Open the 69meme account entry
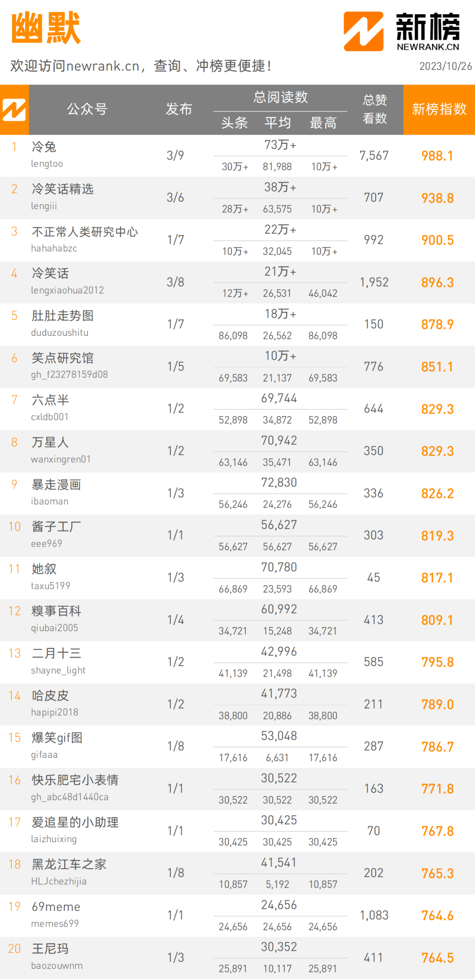The height and width of the screenshot is (980, 475). pyautogui.click(x=56, y=907)
